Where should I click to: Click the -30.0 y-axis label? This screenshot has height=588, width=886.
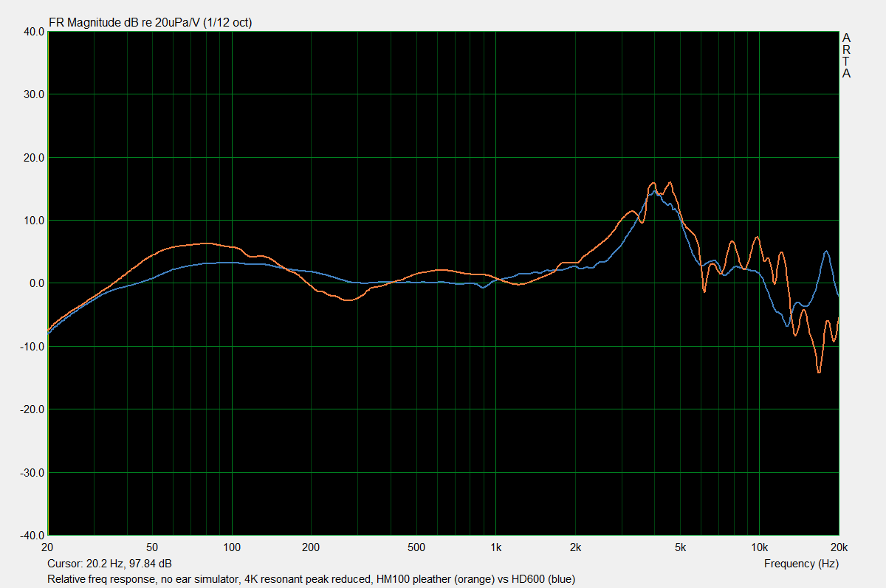pos(32,472)
